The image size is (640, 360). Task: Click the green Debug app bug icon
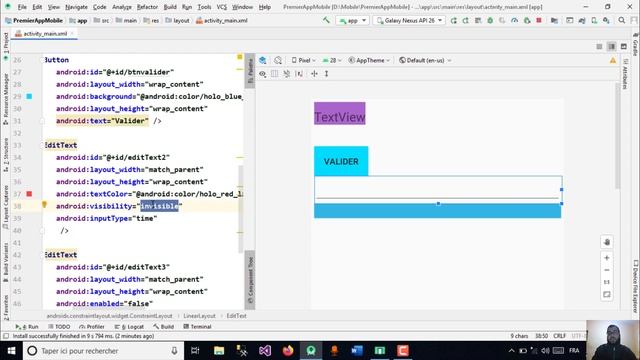(x=490, y=20)
